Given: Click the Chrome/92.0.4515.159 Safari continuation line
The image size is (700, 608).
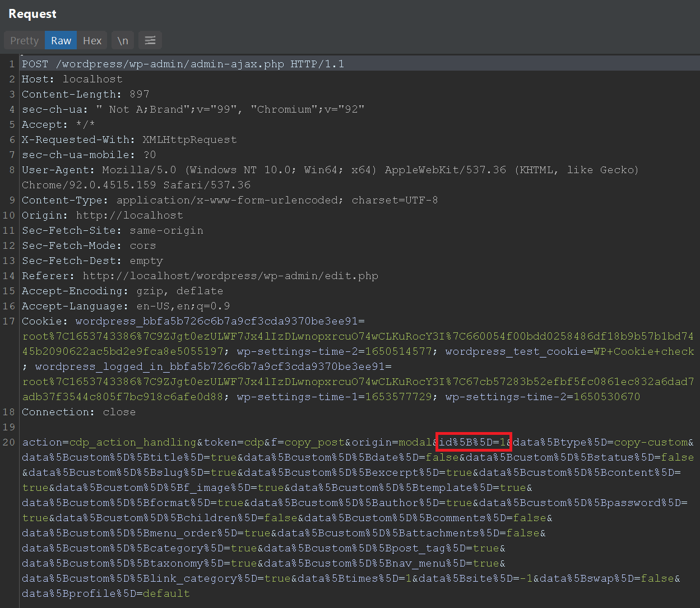Looking at the screenshot, I should pos(136,185).
